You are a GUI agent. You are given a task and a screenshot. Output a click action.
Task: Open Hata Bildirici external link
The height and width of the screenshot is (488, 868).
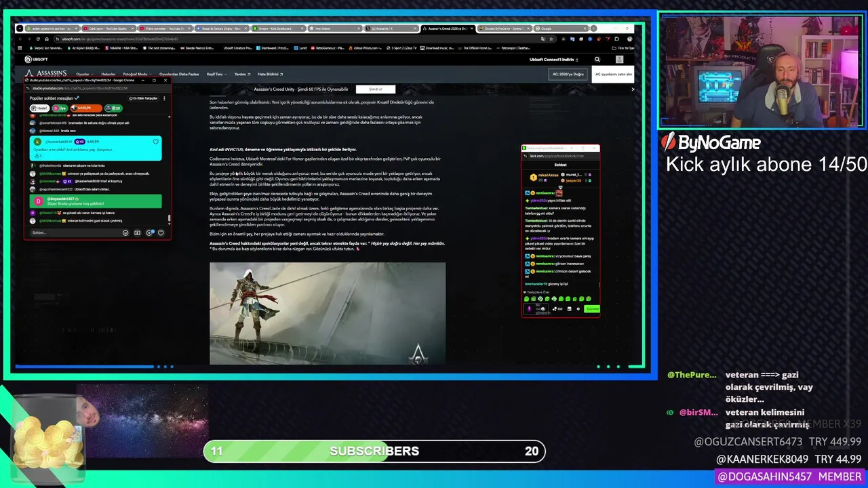270,74
